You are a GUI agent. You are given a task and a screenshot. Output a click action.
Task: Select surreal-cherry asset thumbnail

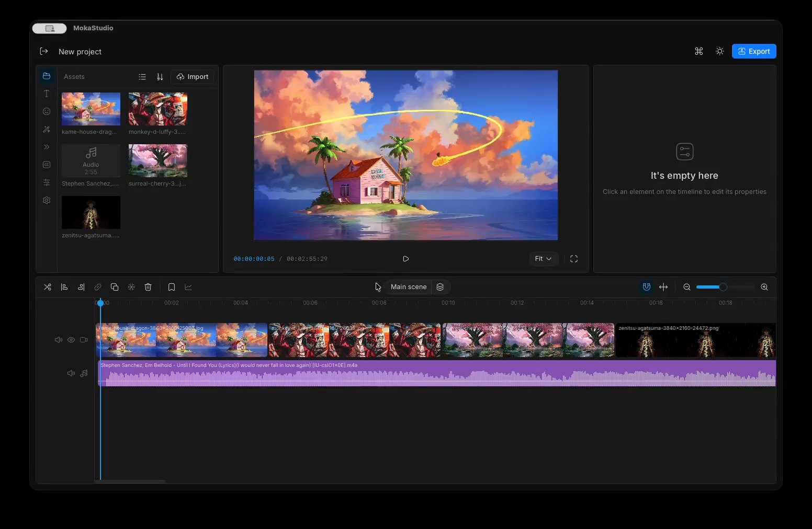158,160
